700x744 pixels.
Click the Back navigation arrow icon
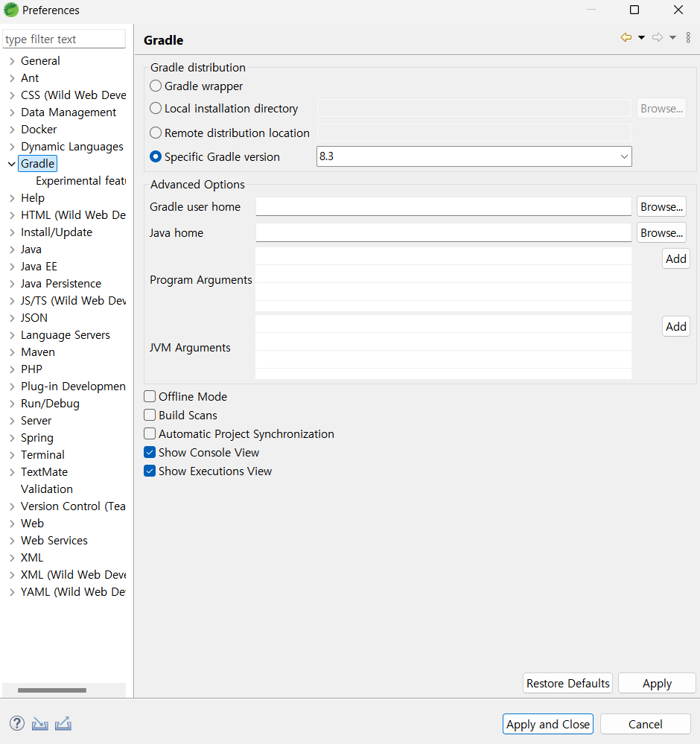[626, 37]
